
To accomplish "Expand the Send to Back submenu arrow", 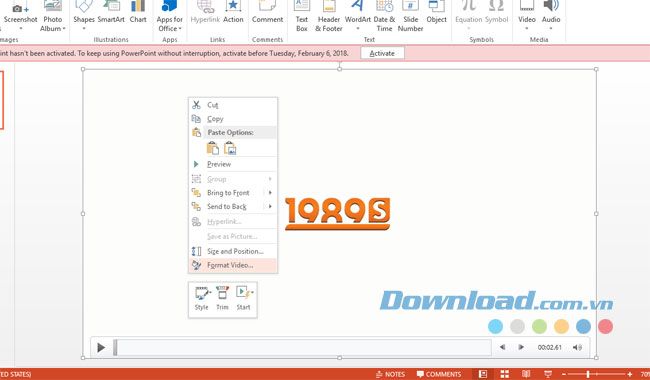I will (270, 206).
